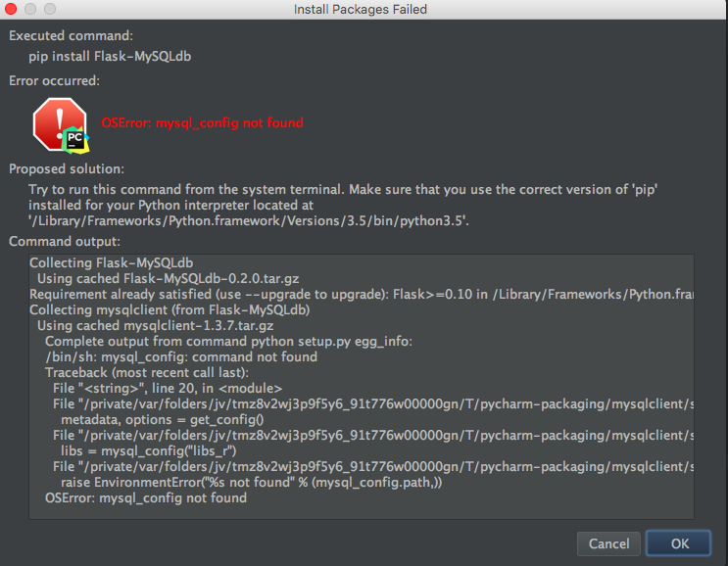This screenshot has height=566, width=728.
Task: Click the 'Proposed solution:' label
Action: coord(67,168)
